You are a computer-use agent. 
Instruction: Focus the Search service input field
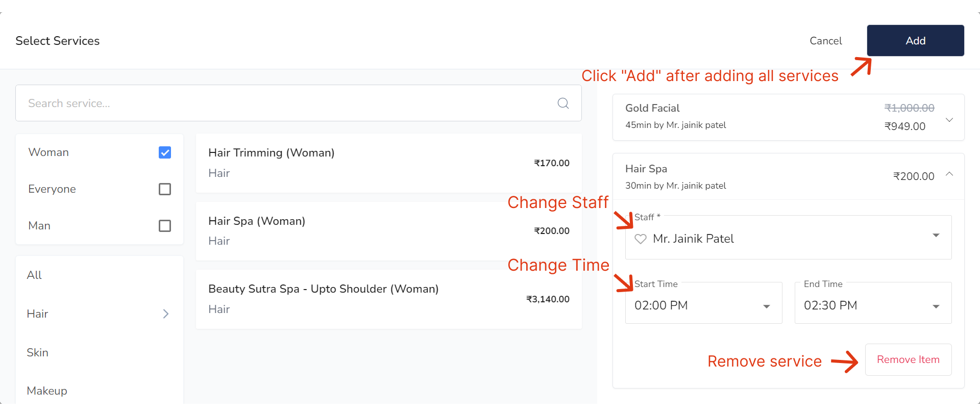coord(286,103)
